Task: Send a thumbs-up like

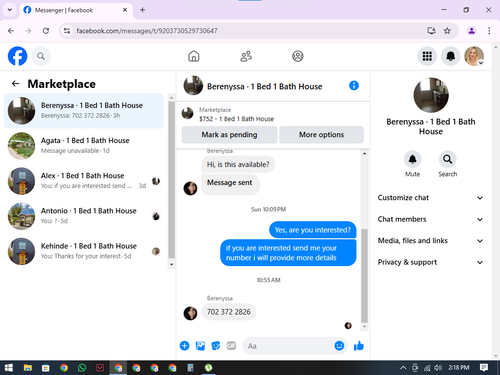Action: point(359,346)
